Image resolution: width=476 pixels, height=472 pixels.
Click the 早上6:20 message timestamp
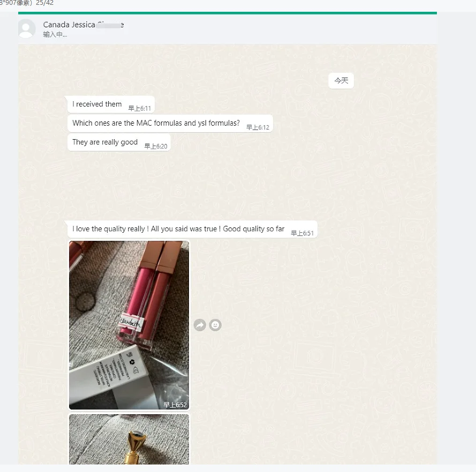point(156,146)
